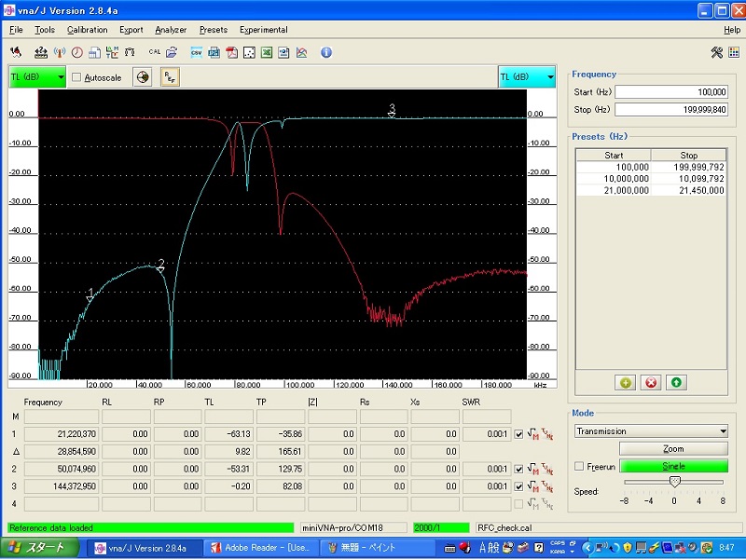Uncheck marker 1 visibility checkbox
The width and height of the screenshot is (746, 560).
518,434
